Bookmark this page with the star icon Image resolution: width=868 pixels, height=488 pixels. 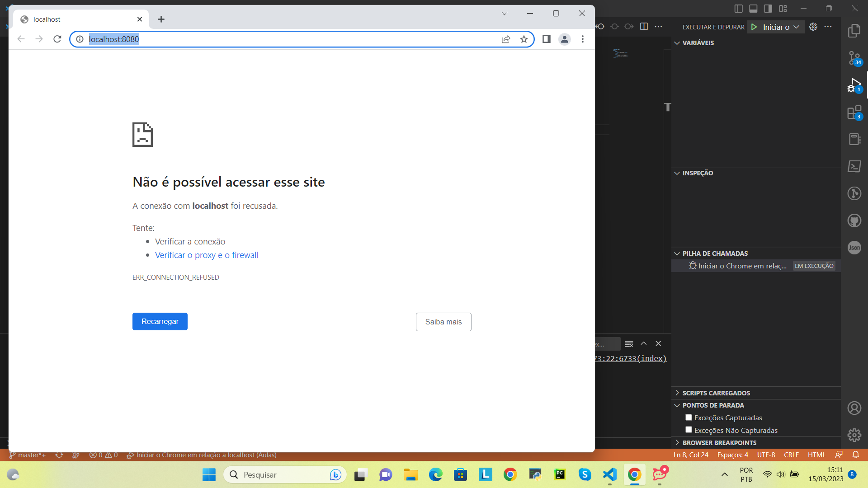click(x=524, y=39)
